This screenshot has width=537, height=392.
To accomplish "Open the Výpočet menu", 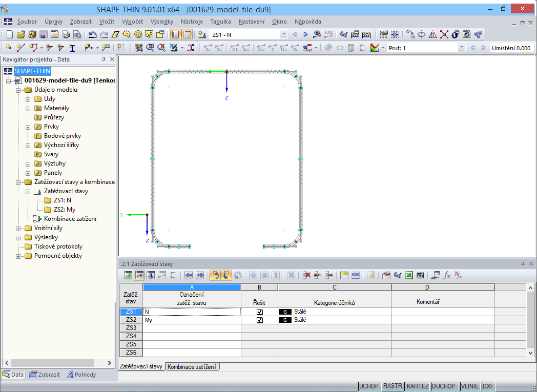I will click(132, 22).
